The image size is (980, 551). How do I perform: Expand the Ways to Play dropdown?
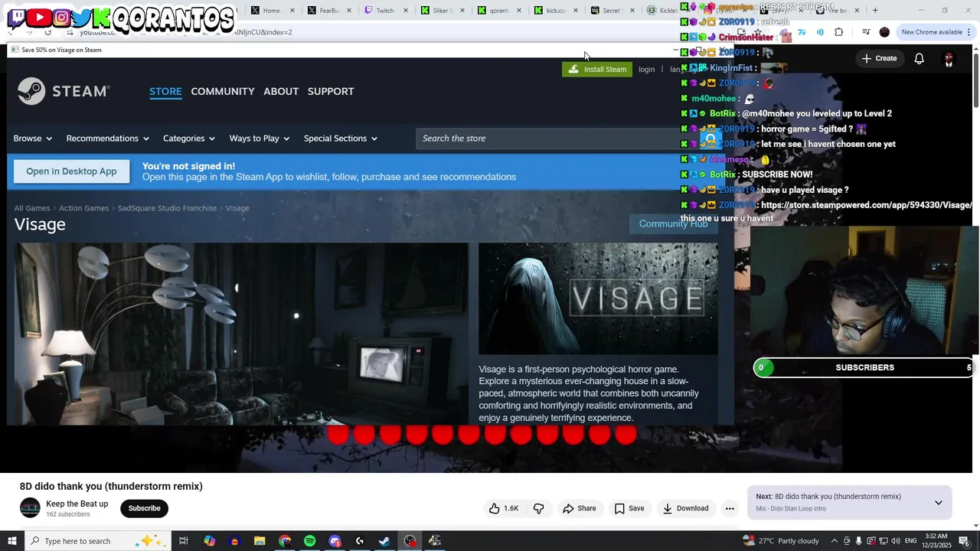(x=260, y=139)
